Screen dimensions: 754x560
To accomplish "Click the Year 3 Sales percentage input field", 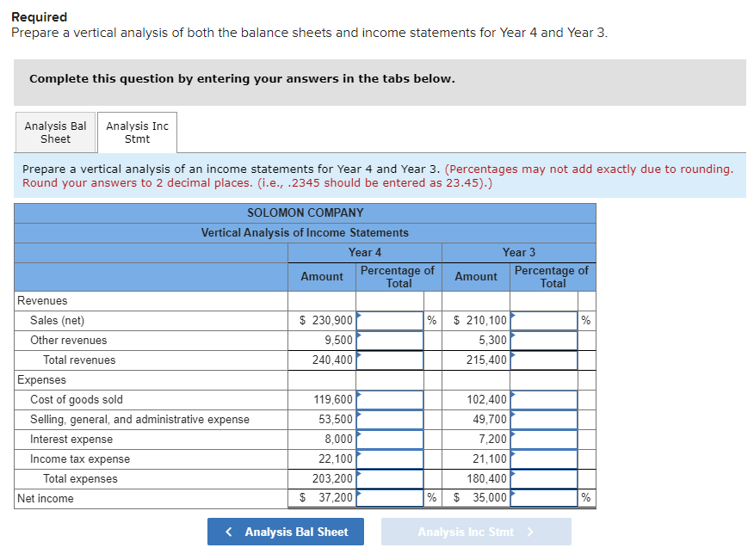I will click(x=547, y=319).
